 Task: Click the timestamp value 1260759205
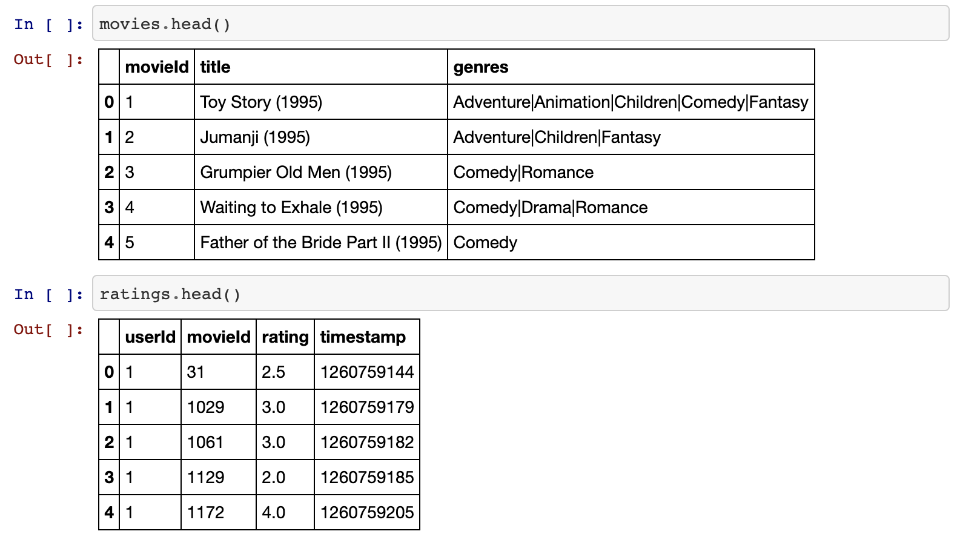point(367,513)
